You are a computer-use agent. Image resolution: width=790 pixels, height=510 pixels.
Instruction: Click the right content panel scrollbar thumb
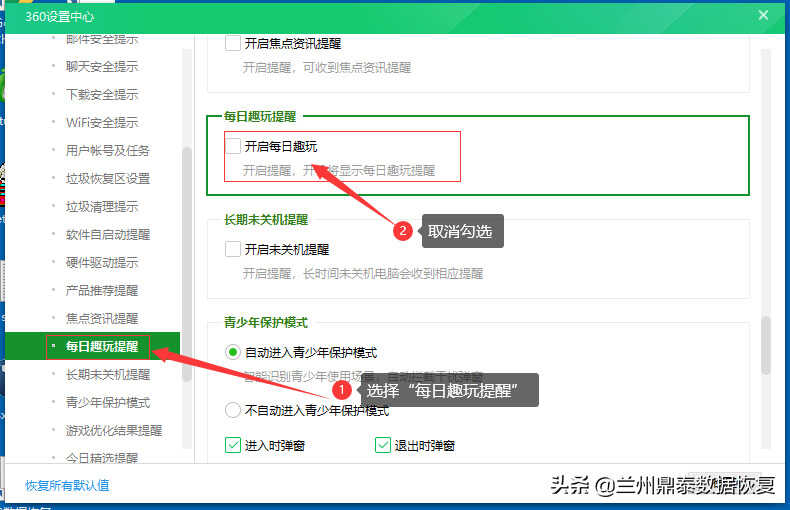point(765,345)
